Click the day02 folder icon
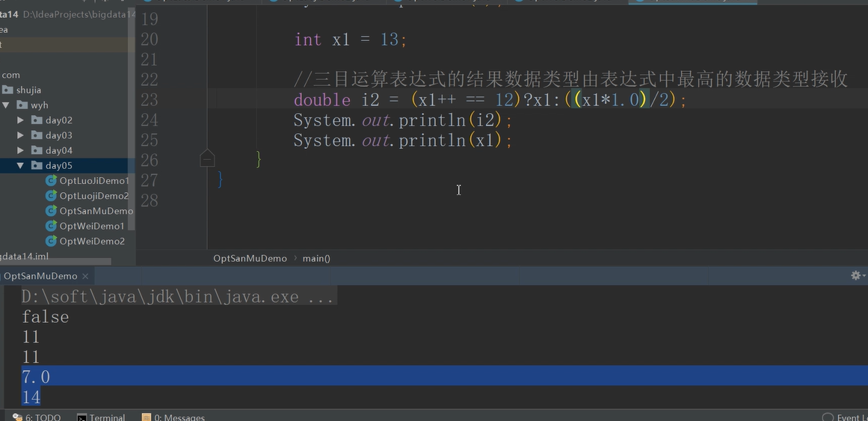 [x=37, y=120]
